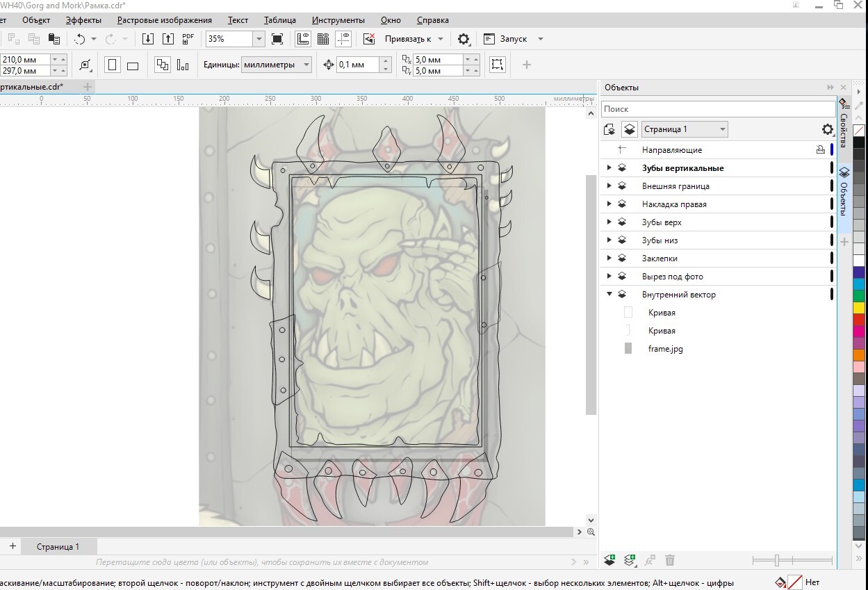The width and height of the screenshot is (868, 590).
Task: Click the Запуск button
Action: [513, 39]
